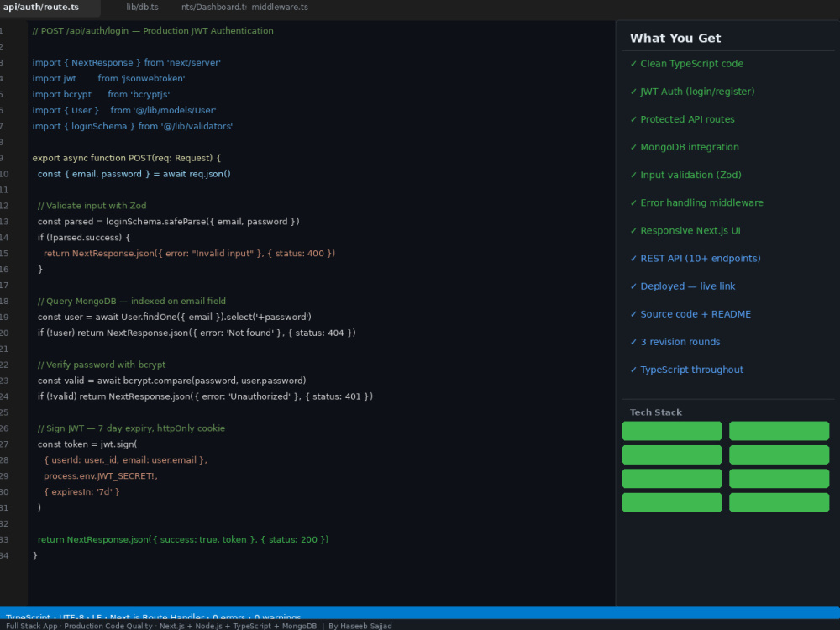Click 'TypeScript throughout' item
The image size is (840, 630).
point(687,370)
